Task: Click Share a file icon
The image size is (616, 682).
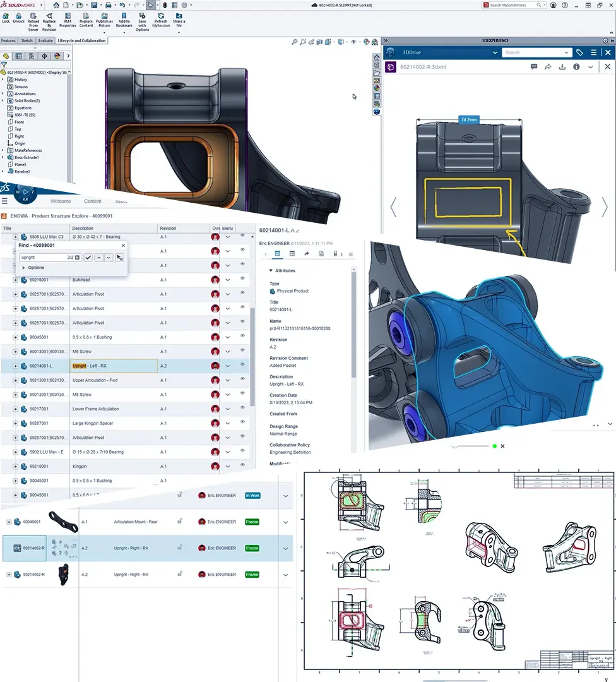Action: (x=179, y=16)
